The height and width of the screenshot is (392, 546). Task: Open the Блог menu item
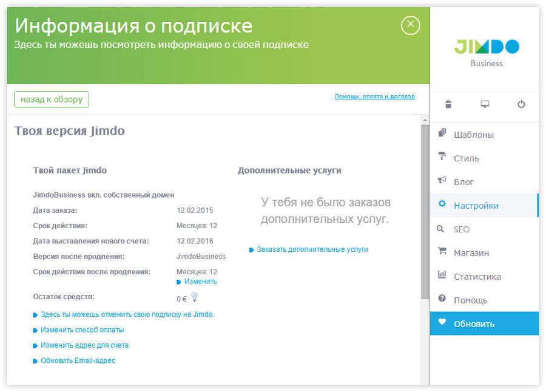point(484,182)
